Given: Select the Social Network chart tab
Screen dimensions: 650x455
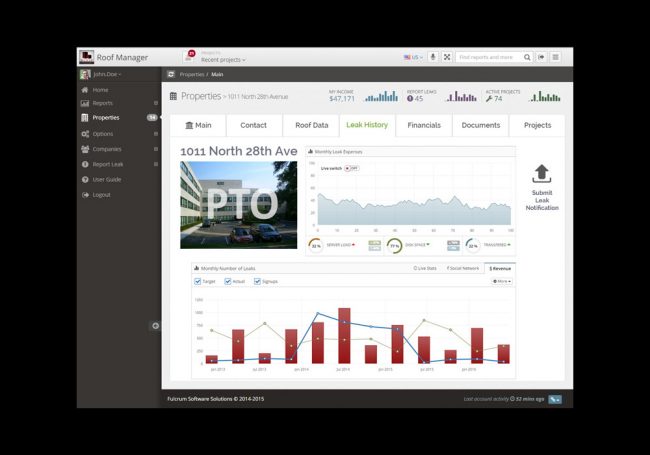Looking at the screenshot, I should [463, 269].
